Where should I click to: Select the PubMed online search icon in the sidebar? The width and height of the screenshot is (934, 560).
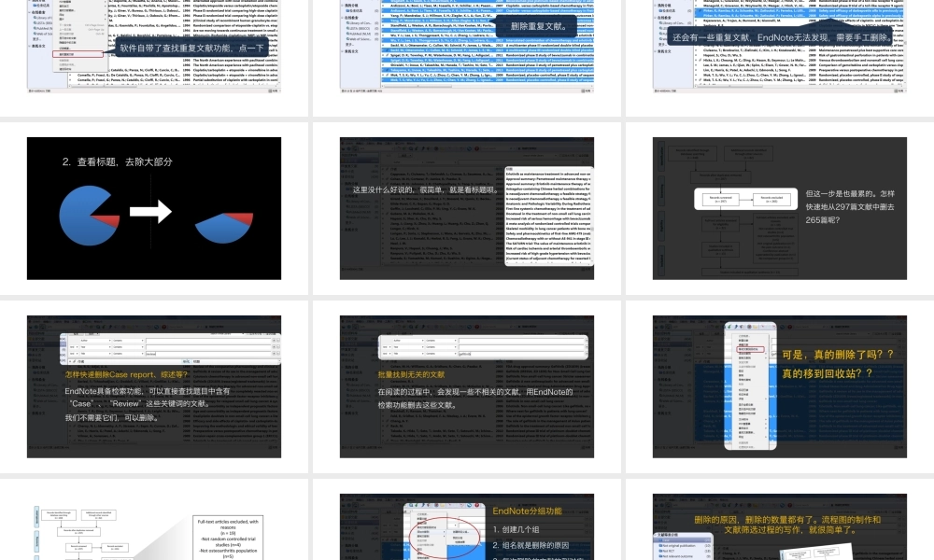click(x=34, y=26)
